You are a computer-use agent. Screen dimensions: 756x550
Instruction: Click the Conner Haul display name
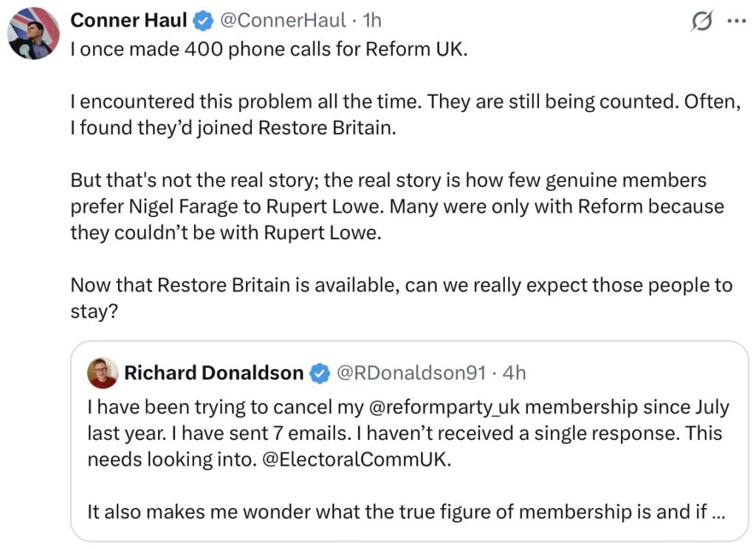(128, 21)
